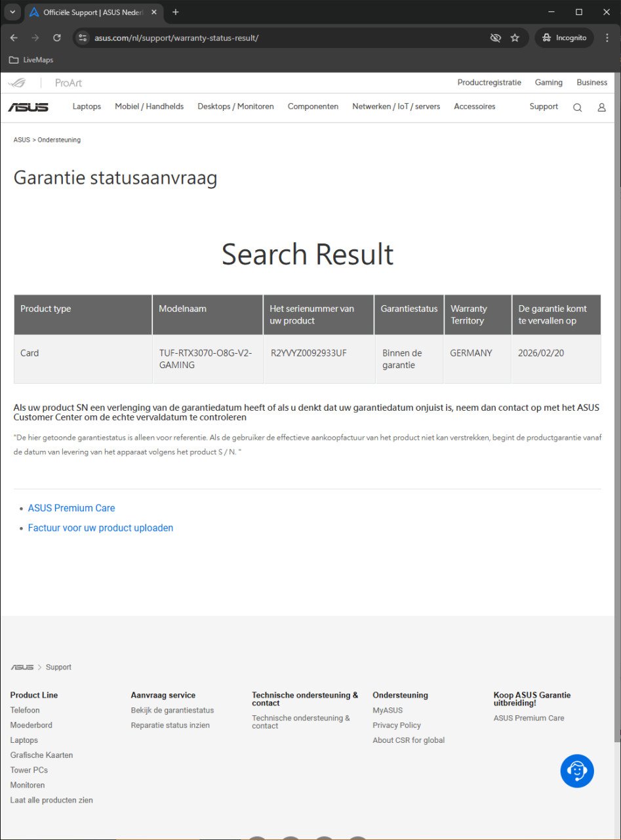621x840 pixels.
Task: Open the tab search dropdown arrow
Action: [x=12, y=12]
